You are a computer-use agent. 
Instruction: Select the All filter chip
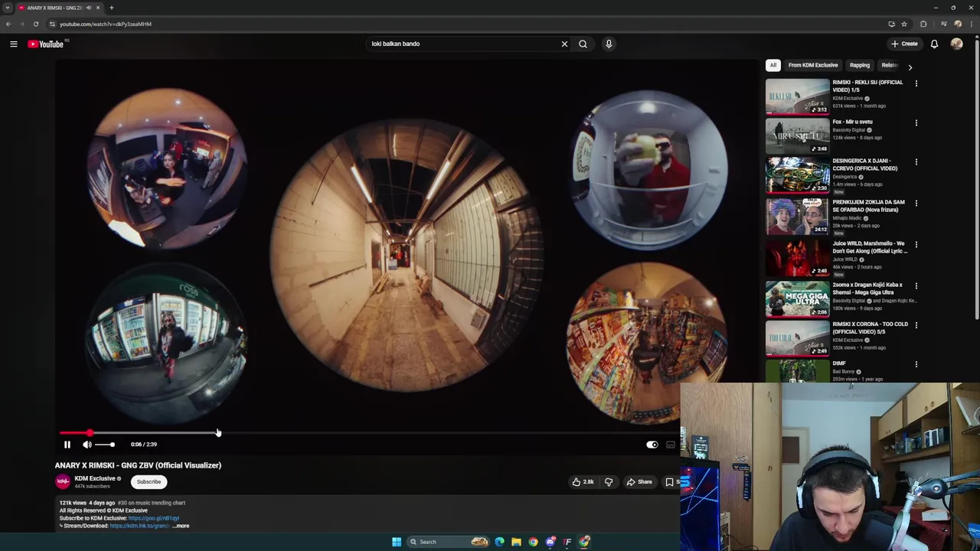point(773,66)
